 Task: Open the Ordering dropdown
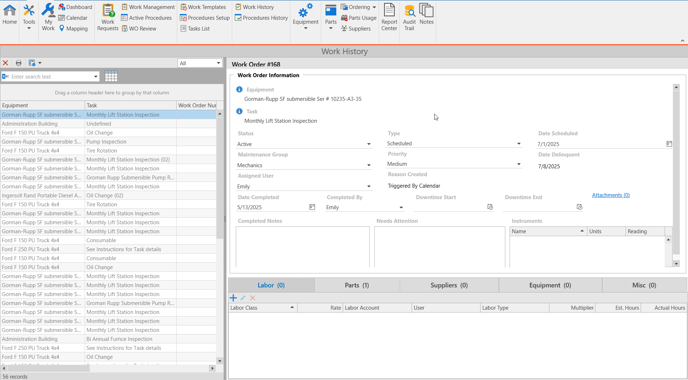coord(358,7)
